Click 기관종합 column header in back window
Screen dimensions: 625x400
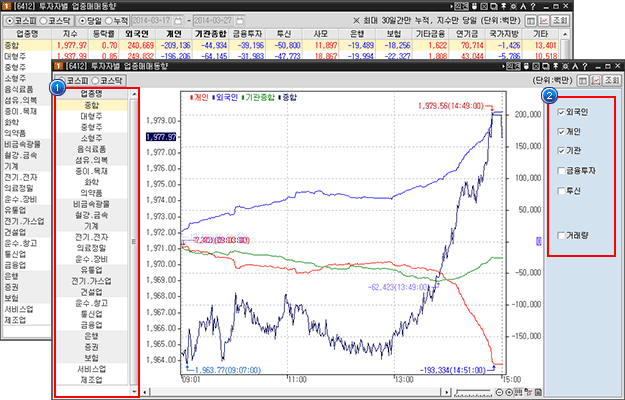(211, 34)
